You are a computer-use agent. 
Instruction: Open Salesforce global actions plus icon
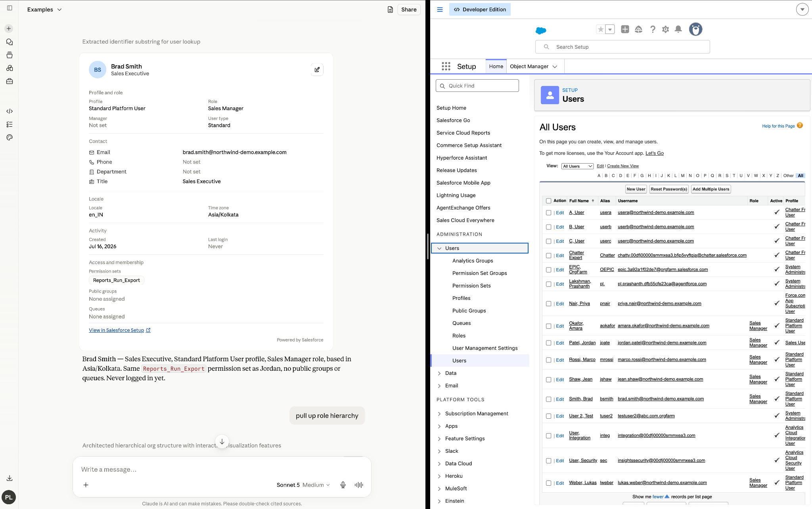point(625,29)
